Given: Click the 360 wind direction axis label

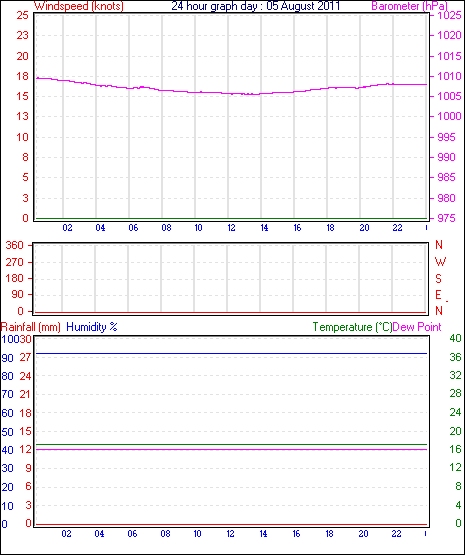Looking at the screenshot, I should [x=15, y=245].
